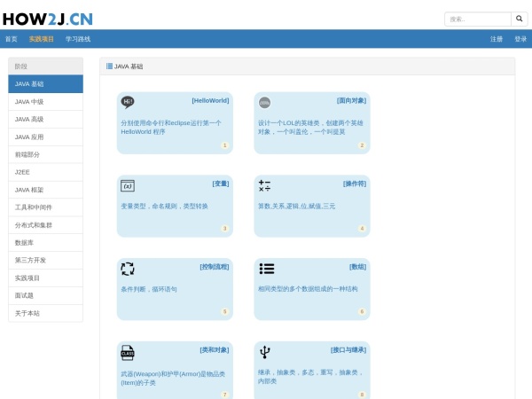Click the 登录 link

click(520, 39)
